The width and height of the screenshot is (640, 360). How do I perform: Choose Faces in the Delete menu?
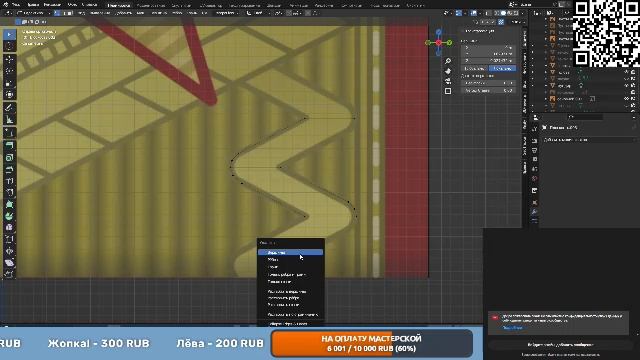click(290, 267)
